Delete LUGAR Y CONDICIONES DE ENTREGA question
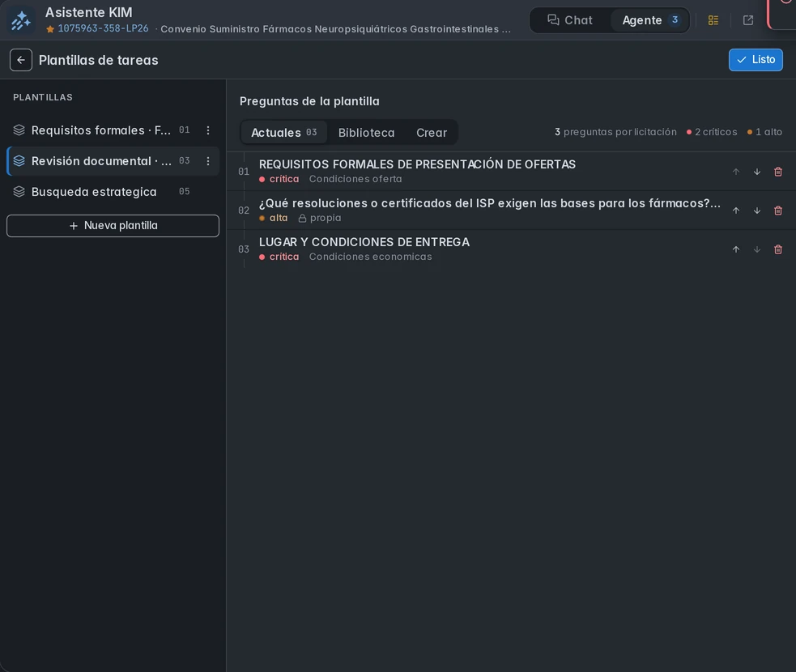This screenshot has height=672, width=796. point(777,249)
